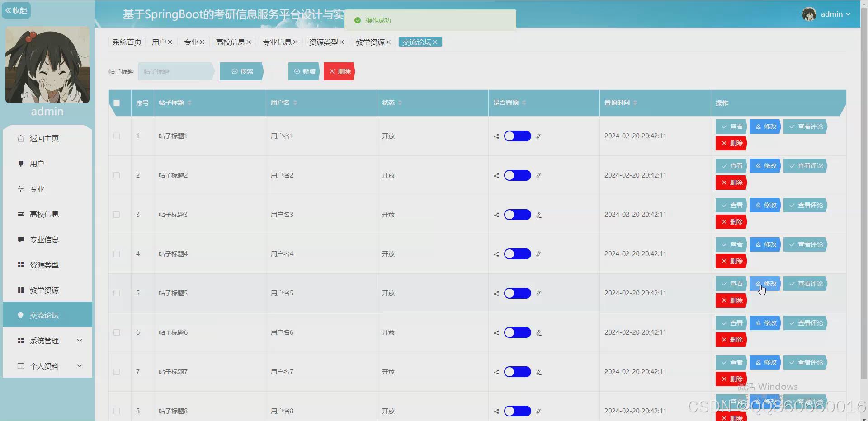Switch to the 系统首页 tab
The image size is (868, 421).
coord(127,42)
